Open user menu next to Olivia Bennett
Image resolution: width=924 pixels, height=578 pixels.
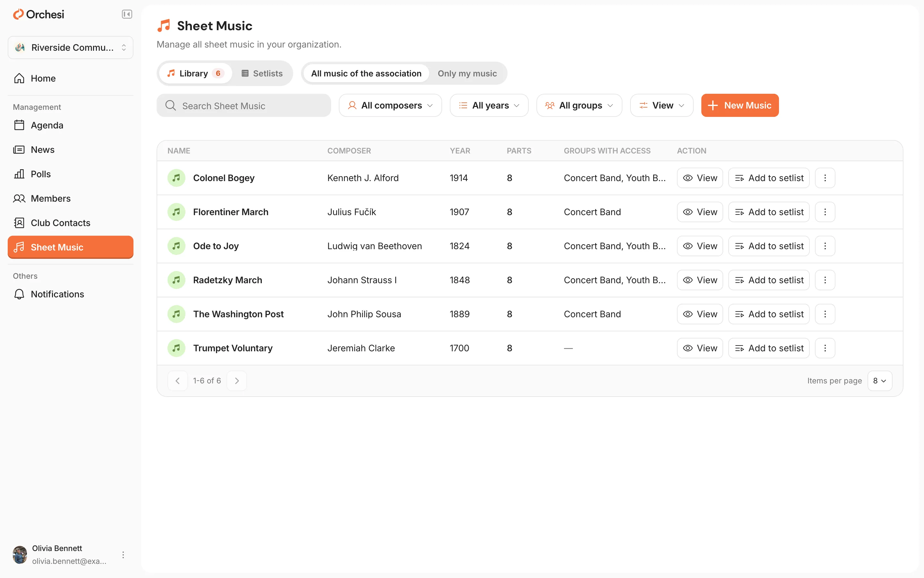coord(123,555)
